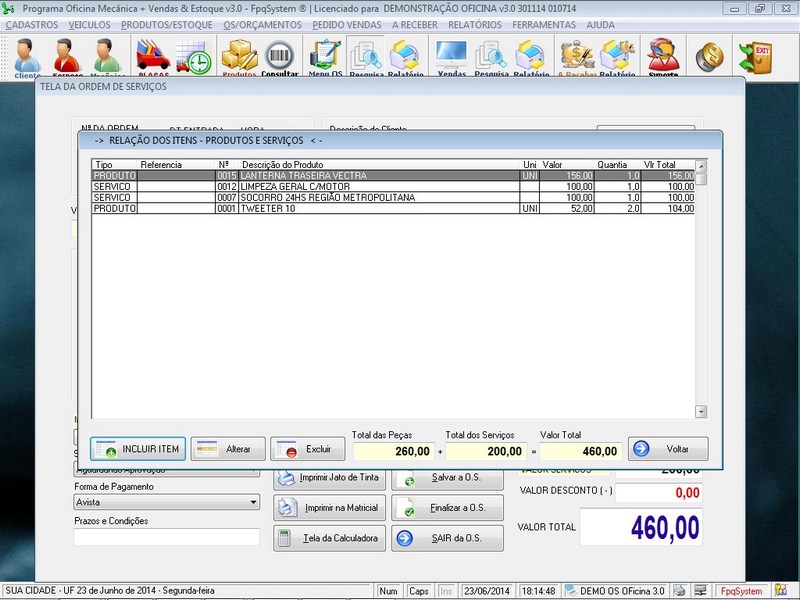Image resolution: width=800 pixels, height=600 pixels.
Task: Click the time 18:14:48 in status bar
Action: [538, 591]
